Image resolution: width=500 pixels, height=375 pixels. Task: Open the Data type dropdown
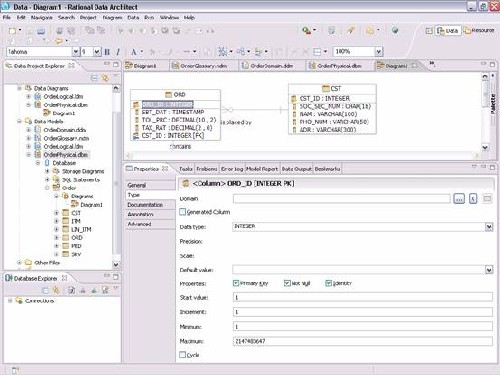[x=489, y=227]
